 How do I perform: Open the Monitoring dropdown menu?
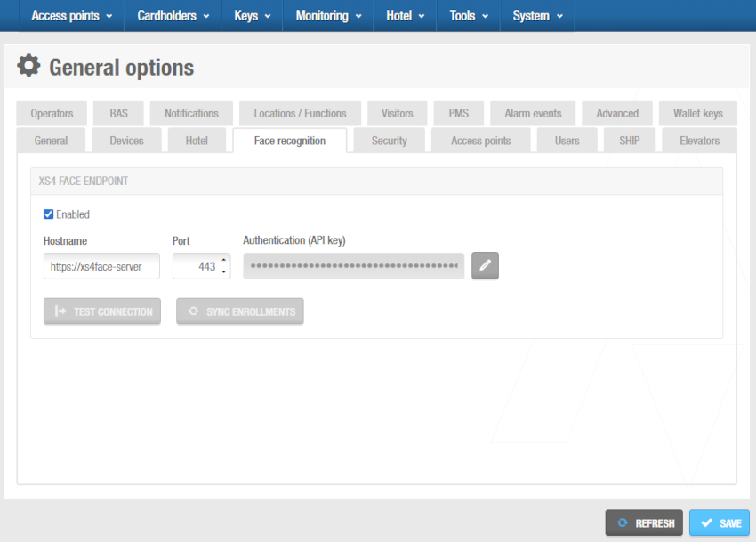point(328,16)
